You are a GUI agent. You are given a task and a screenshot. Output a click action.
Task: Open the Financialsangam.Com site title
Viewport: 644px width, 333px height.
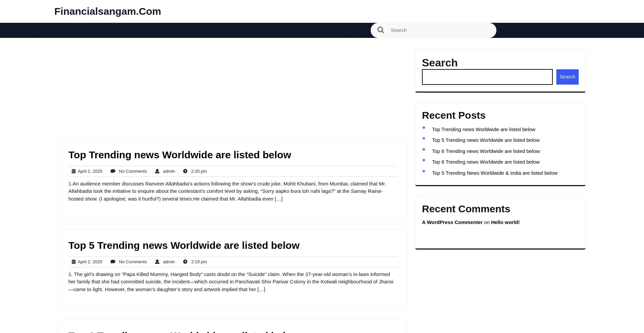(x=107, y=11)
